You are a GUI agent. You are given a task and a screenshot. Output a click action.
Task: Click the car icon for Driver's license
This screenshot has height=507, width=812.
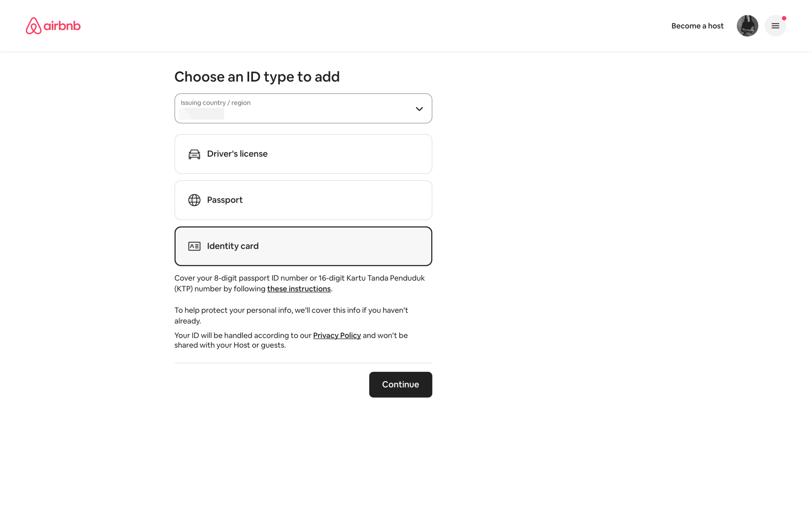[194, 154]
